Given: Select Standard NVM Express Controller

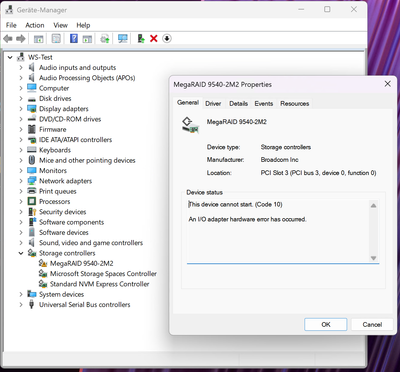Looking at the screenshot, I should (x=99, y=284).
